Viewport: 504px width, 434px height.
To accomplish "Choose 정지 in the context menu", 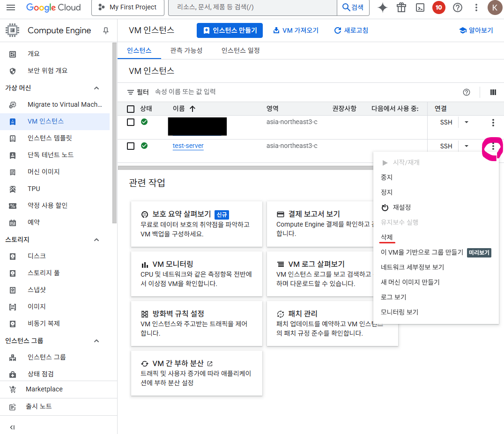I will pyautogui.click(x=436, y=192).
